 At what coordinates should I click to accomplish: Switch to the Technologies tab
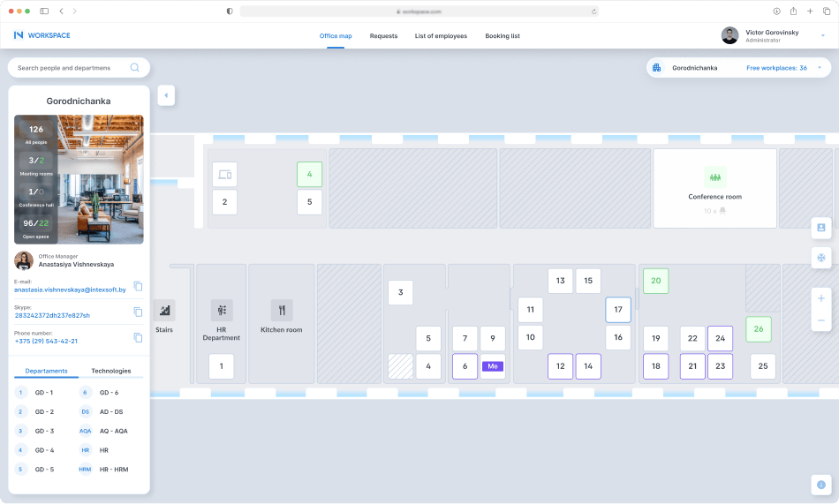(x=111, y=371)
